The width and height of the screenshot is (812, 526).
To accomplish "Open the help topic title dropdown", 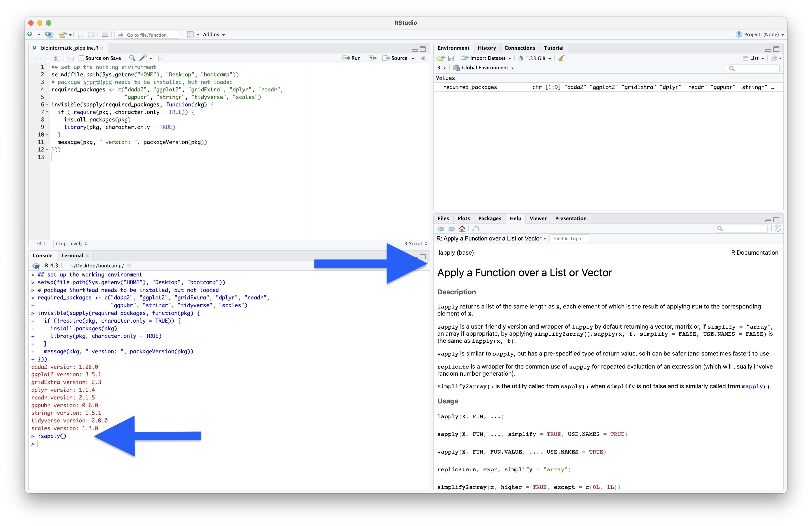I will pos(491,238).
